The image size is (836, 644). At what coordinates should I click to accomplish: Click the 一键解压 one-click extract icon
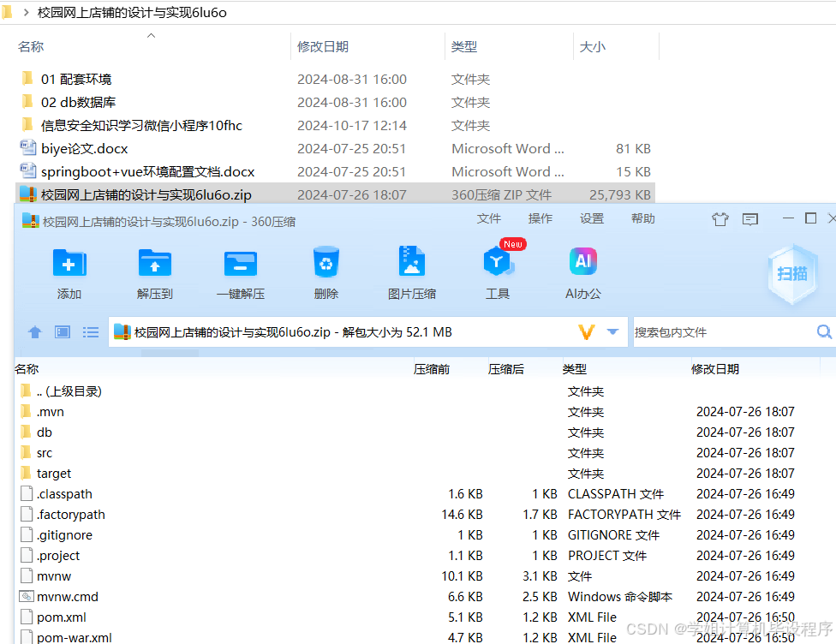(240, 270)
